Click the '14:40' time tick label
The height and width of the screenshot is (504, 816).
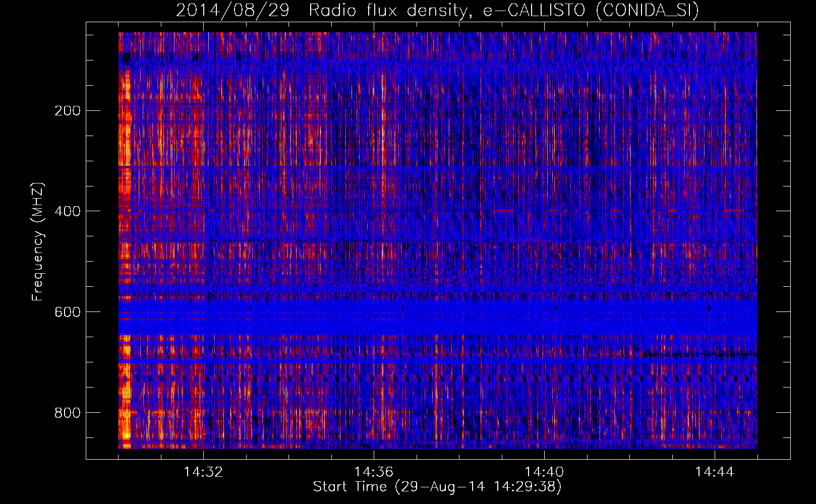544,472
